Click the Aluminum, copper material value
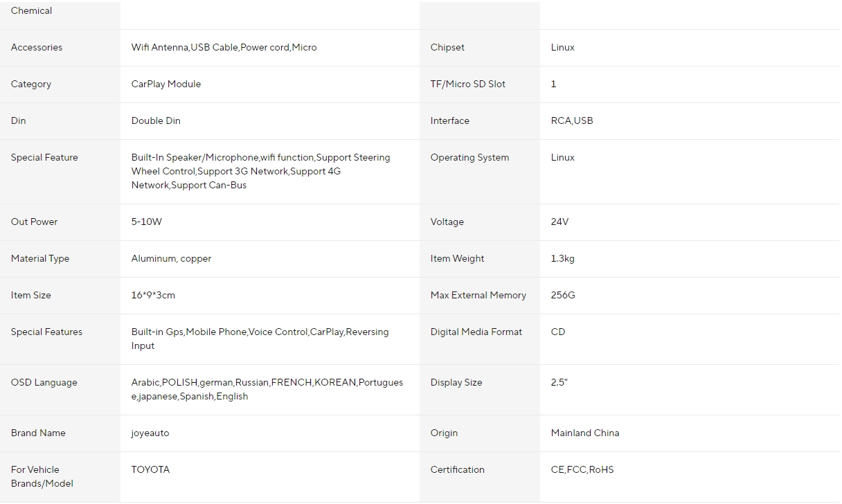Viewport: 842px width, 504px height. click(x=171, y=259)
